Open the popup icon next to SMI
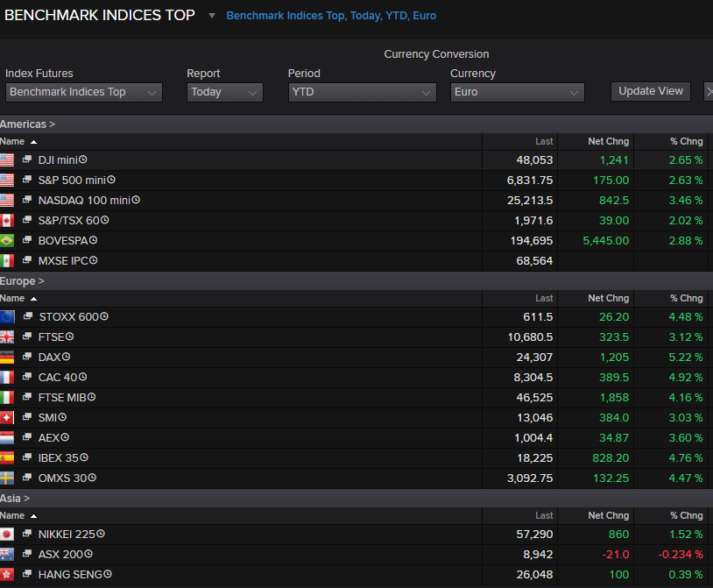Screen dimensions: 713x588 (x=27, y=416)
